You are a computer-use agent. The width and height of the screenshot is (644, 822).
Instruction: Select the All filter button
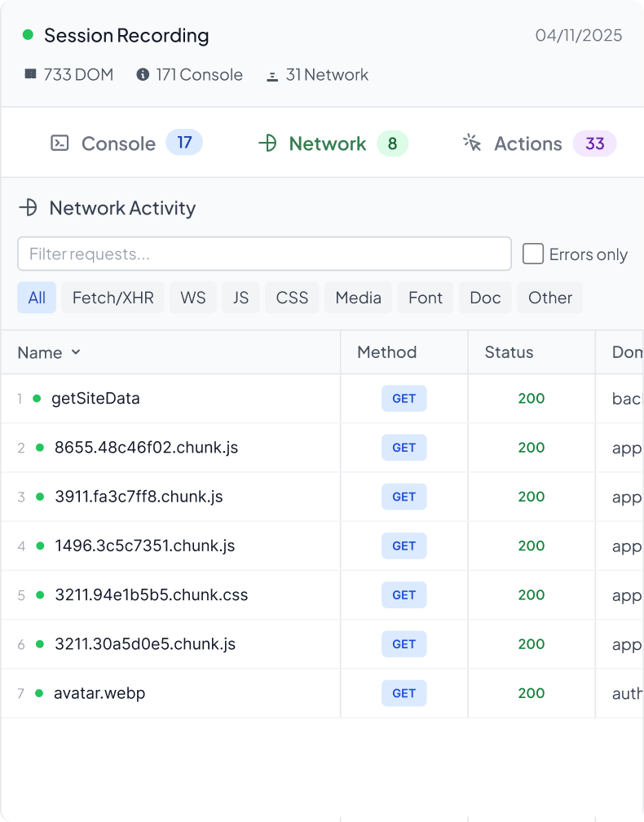(x=37, y=298)
